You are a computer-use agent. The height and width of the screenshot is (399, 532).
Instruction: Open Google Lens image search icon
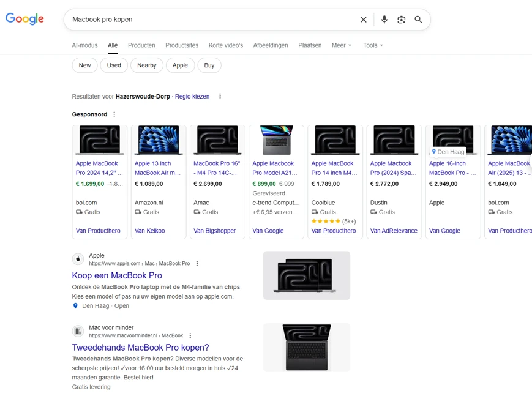click(x=402, y=20)
